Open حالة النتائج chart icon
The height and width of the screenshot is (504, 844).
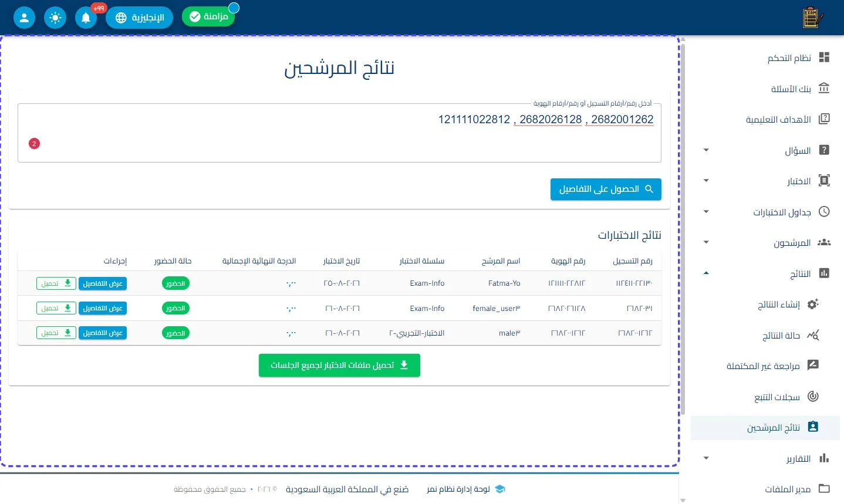tap(813, 335)
